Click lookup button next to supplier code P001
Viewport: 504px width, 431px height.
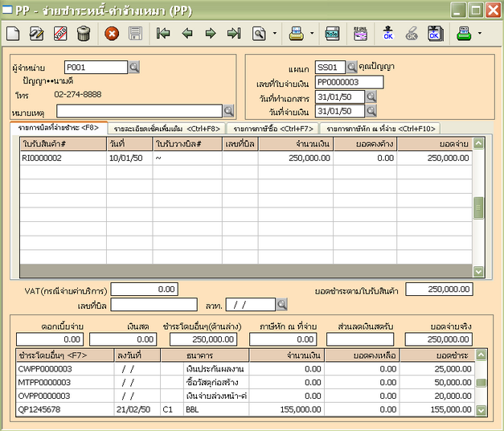pos(134,68)
